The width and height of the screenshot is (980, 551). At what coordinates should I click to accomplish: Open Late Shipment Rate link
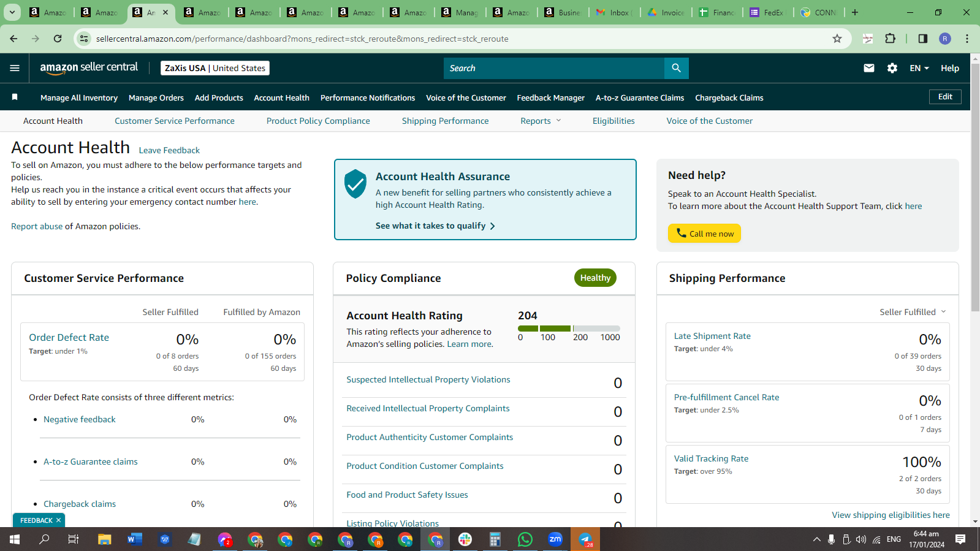pos(712,336)
